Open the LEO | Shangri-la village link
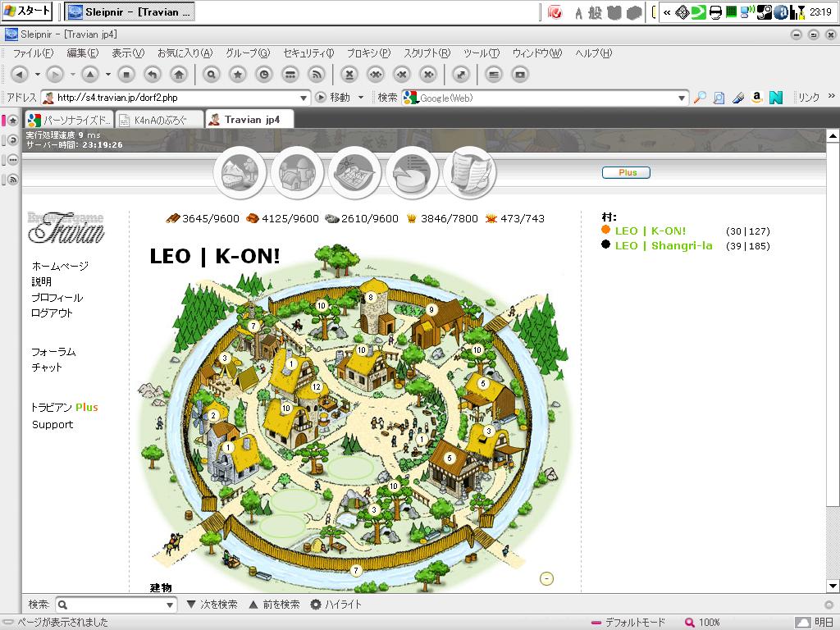 (x=664, y=246)
